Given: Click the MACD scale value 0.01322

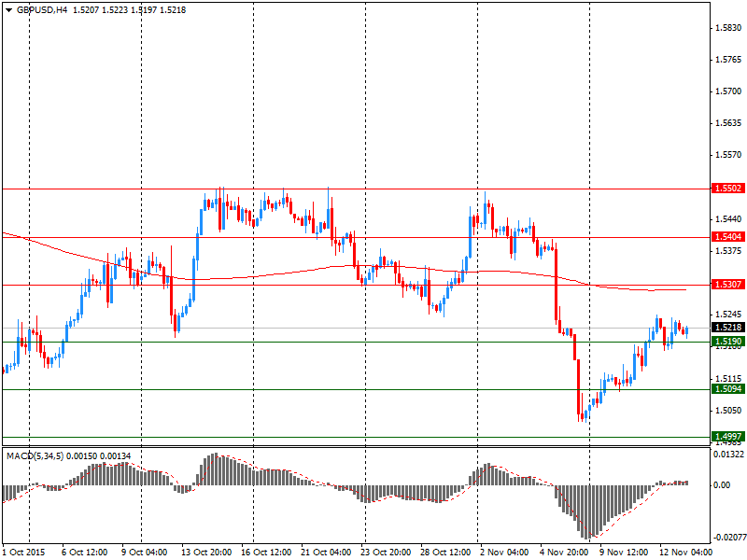Looking at the screenshot, I should (x=728, y=455).
